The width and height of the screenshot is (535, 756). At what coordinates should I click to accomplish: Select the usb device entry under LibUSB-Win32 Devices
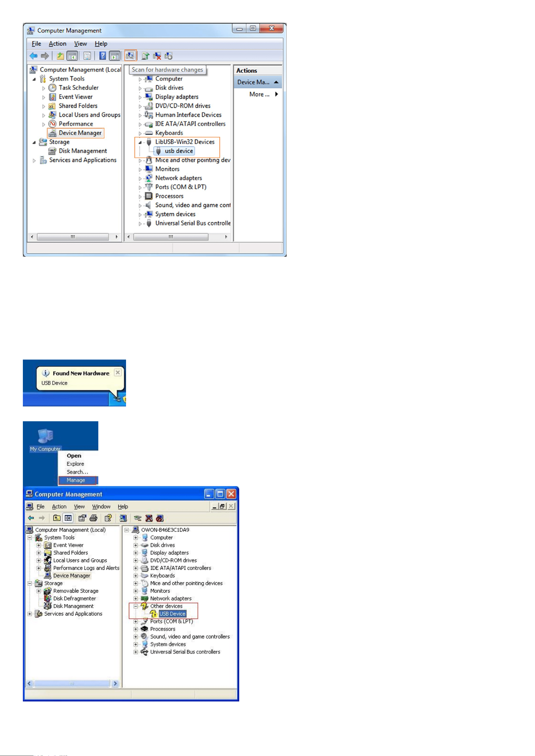179,151
